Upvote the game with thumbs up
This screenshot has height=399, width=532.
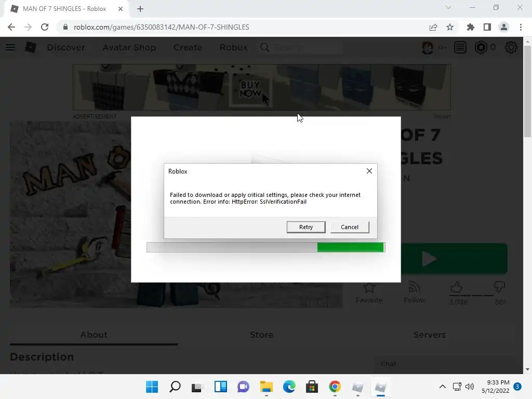point(457,287)
